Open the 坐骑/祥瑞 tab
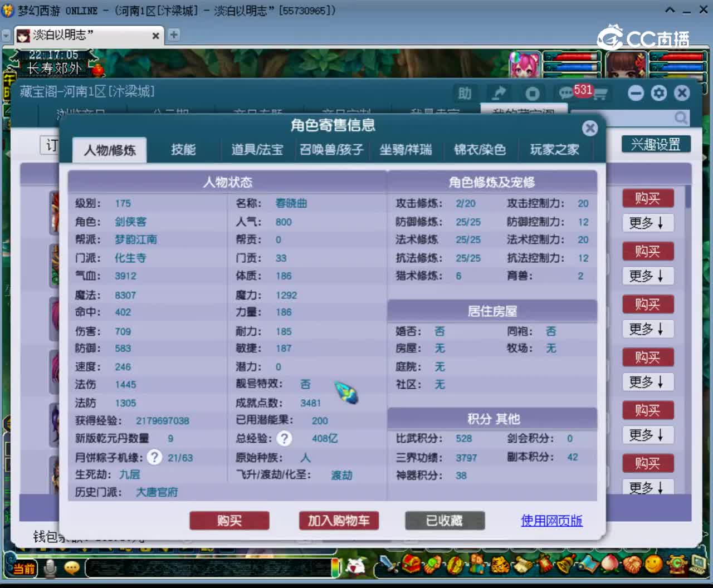713x588 pixels. (406, 150)
